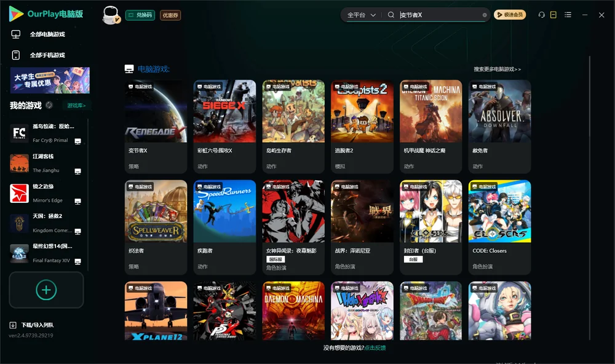This screenshot has height=364, width=615.
Task: Click the PC icon beside Kingdom Come
Action: click(77, 231)
